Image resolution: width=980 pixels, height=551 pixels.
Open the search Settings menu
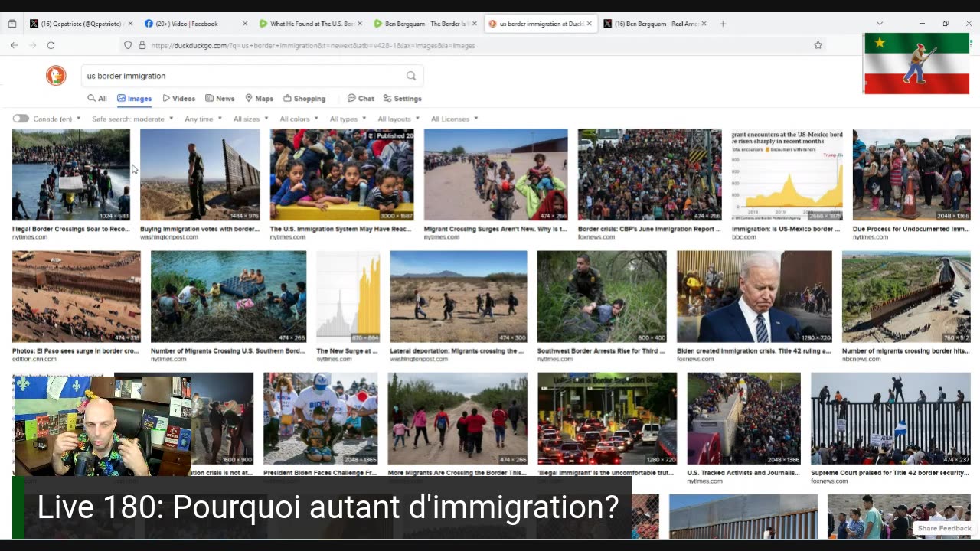[403, 99]
